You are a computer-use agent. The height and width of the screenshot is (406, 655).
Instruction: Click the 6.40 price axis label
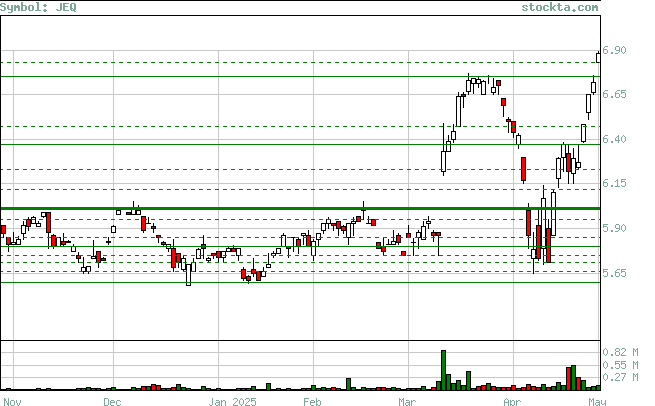(x=614, y=139)
